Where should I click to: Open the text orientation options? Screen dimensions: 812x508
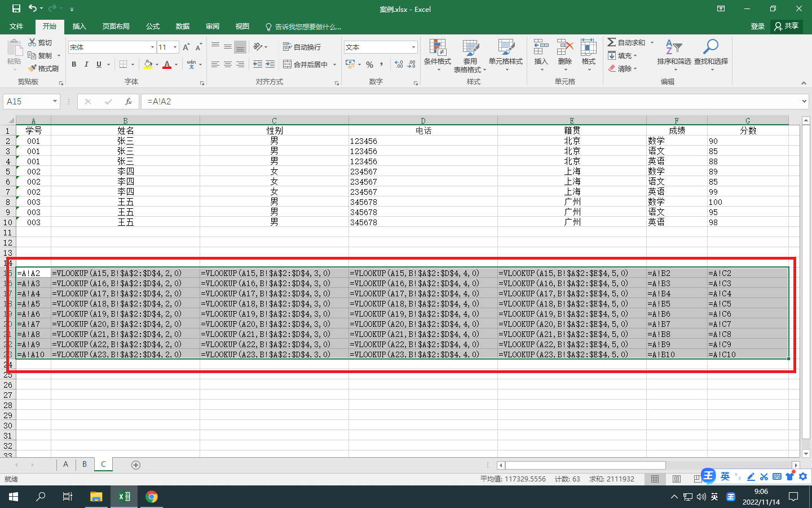coord(260,47)
